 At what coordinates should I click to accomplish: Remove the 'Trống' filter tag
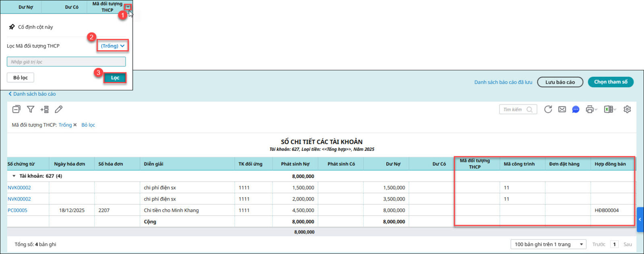[x=75, y=125]
